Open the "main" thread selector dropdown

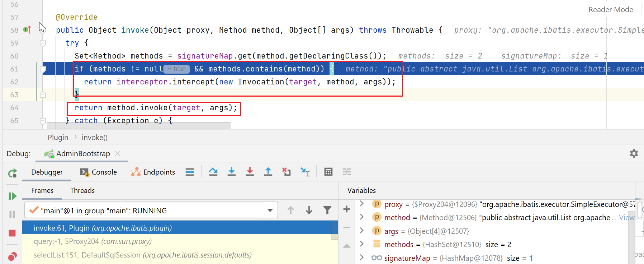click(270, 210)
